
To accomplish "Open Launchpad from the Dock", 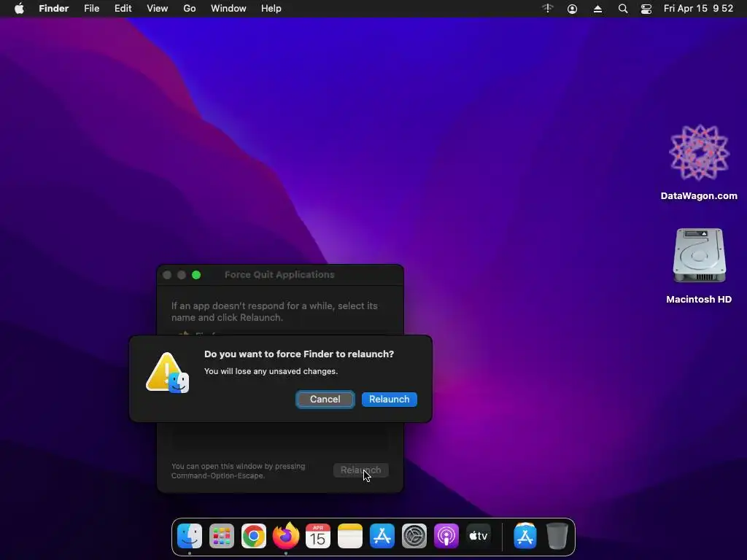I will pos(222,536).
